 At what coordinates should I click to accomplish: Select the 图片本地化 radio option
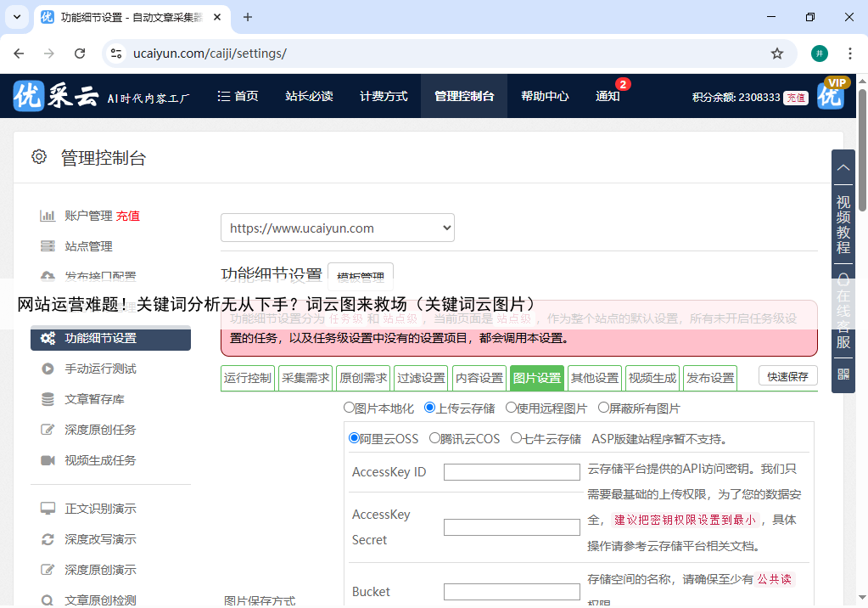tap(349, 408)
